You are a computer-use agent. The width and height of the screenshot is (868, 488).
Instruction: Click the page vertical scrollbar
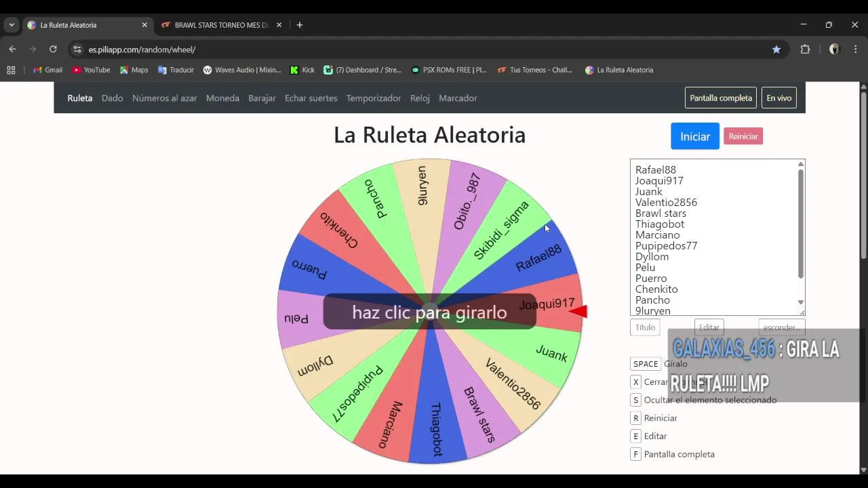863,175
